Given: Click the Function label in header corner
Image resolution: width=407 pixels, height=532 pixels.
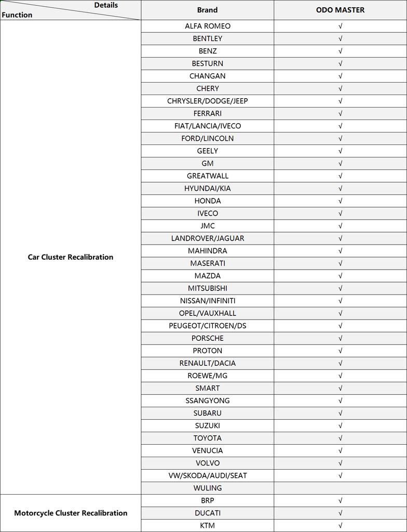Looking at the screenshot, I should [x=17, y=15].
